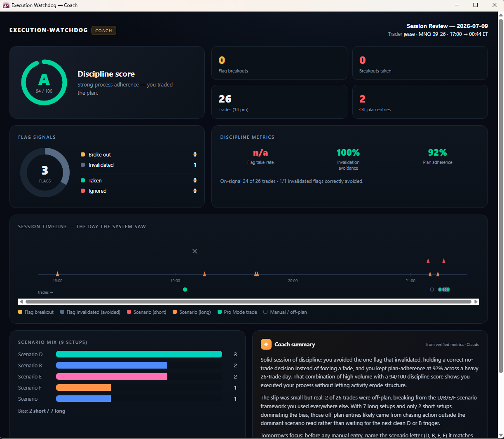Click the Scenario B blue bar
504x439 pixels.
pos(112,365)
